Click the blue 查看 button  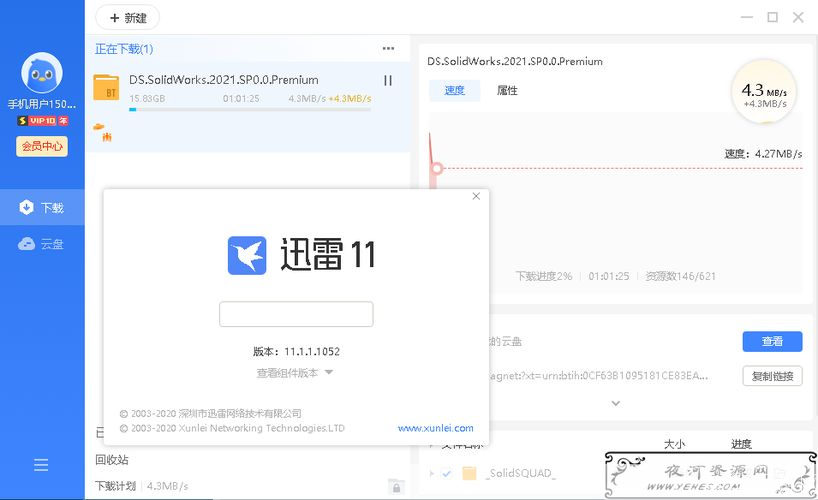[x=772, y=341]
